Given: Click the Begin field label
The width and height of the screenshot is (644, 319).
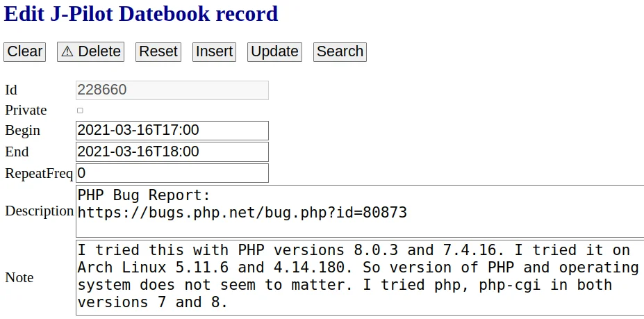Looking at the screenshot, I should coord(23,131).
